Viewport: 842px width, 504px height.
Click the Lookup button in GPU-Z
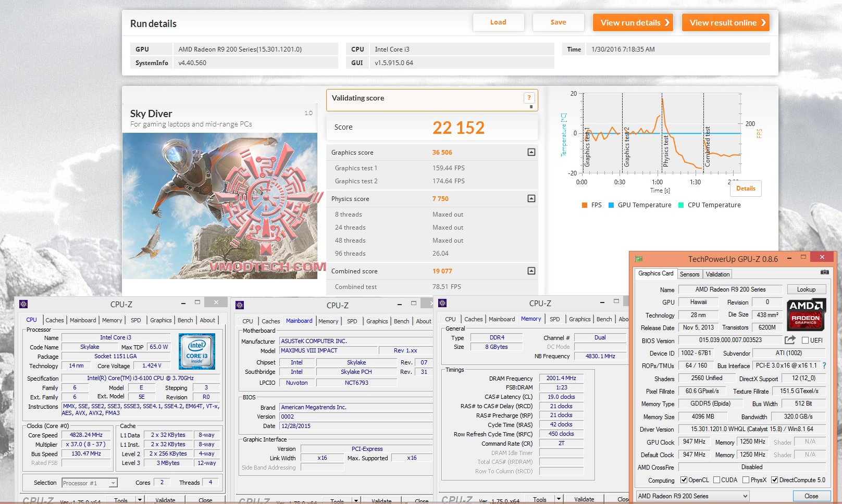(806, 289)
